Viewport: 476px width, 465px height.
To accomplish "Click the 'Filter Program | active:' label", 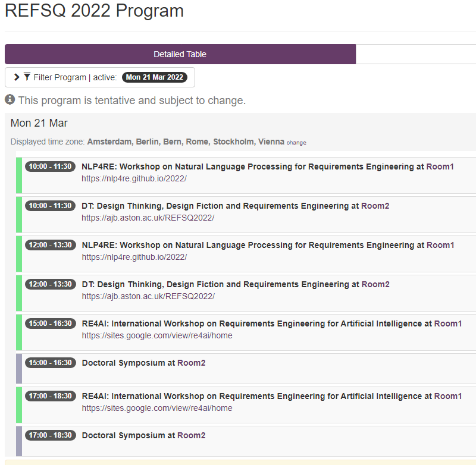I will point(75,77).
